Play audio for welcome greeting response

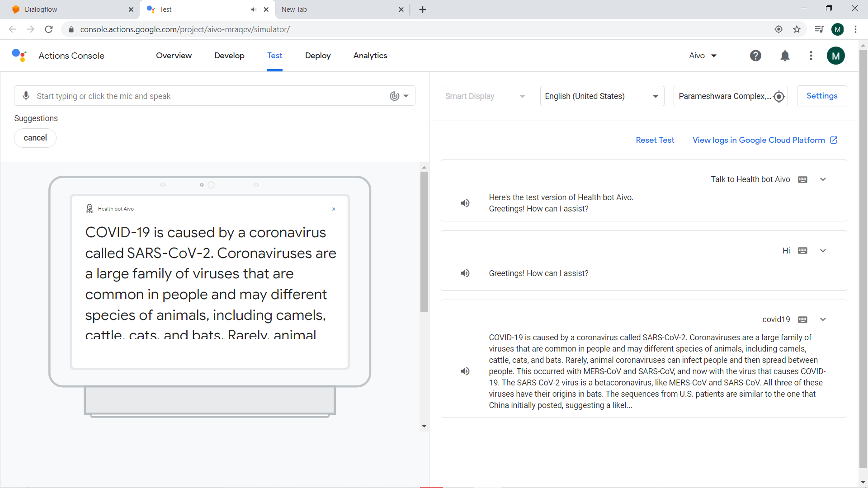tap(465, 203)
